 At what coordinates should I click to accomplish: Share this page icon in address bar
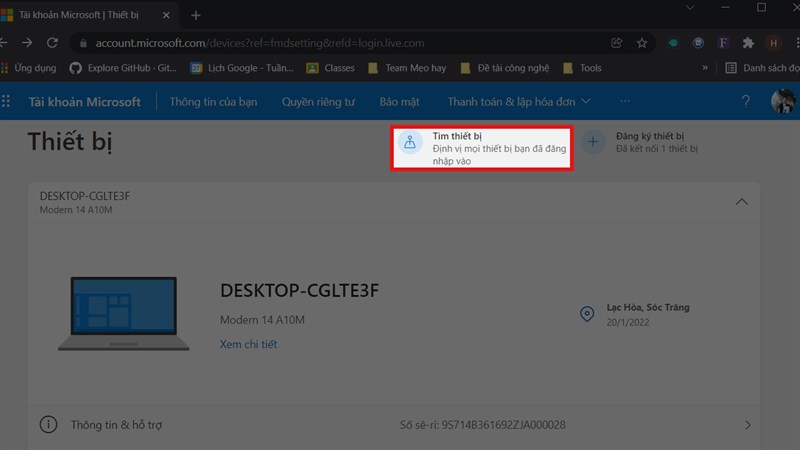[x=616, y=43]
